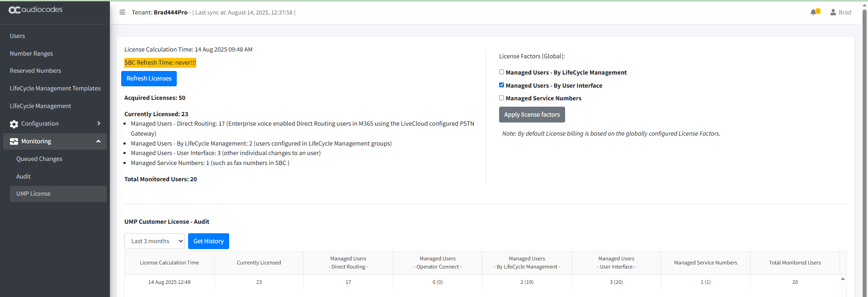Open Users in the sidebar
The width and height of the screenshot is (868, 297).
point(18,36)
